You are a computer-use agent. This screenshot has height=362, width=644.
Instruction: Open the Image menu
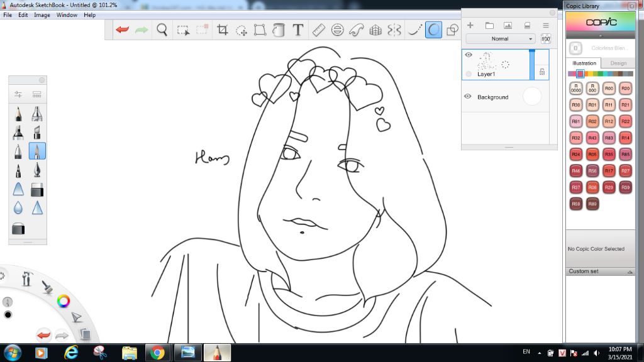pos(42,15)
